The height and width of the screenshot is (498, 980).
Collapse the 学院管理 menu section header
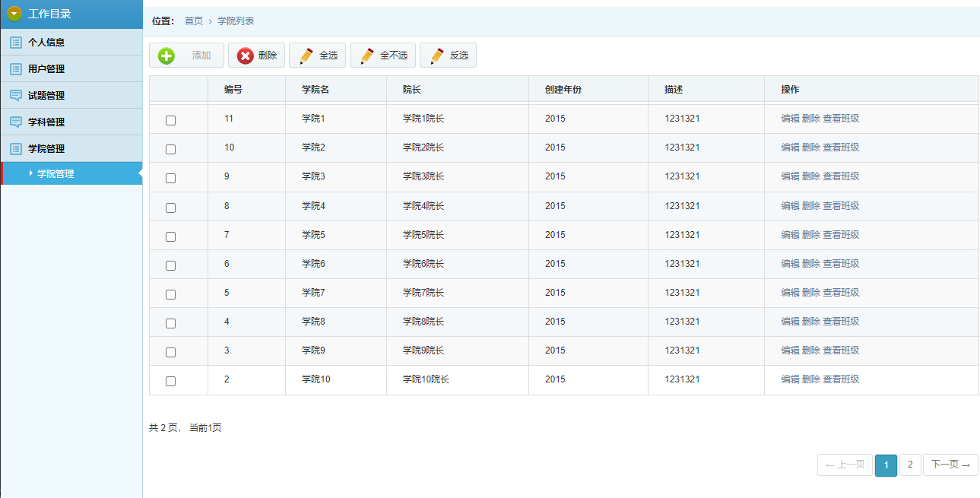pos(71,148)
